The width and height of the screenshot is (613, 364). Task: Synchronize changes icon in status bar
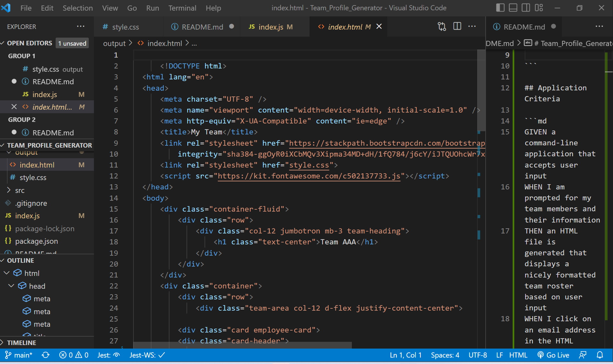[x=46, y=355]
